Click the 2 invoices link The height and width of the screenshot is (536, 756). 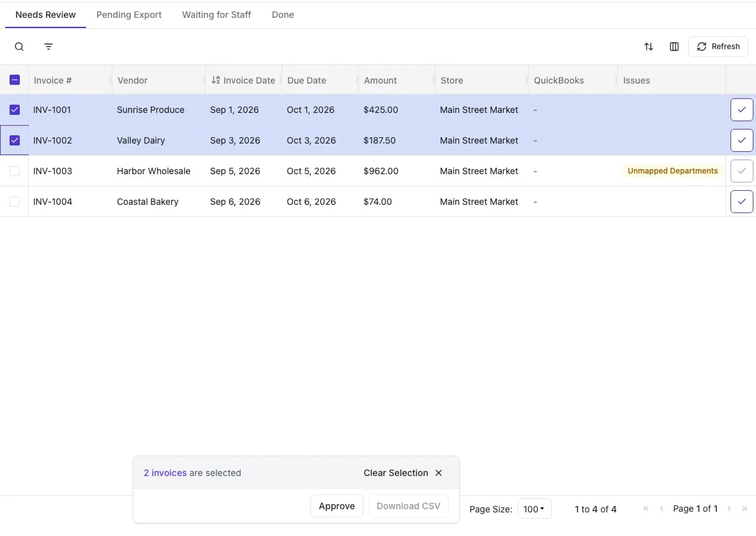coord(165,473)
